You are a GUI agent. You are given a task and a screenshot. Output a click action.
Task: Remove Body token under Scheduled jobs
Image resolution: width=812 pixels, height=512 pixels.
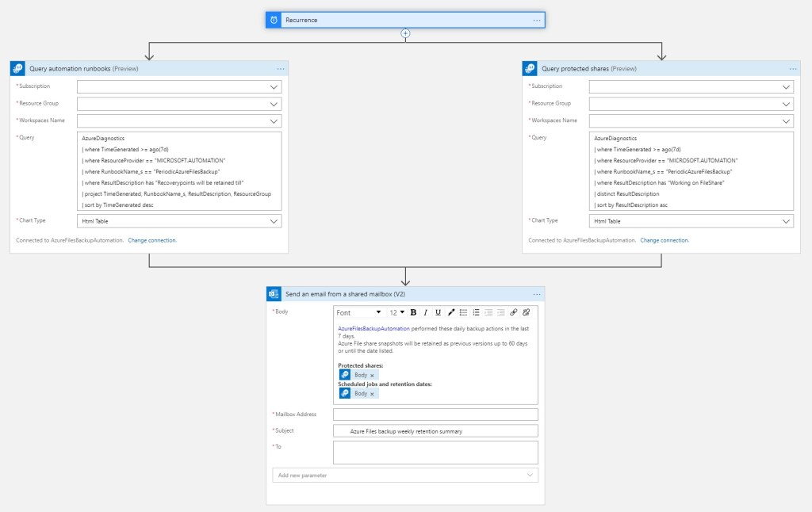pos(373,393)
